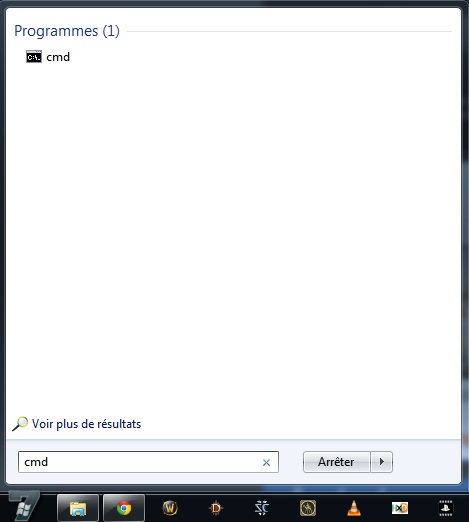Open VLC media player from the taskbar
Viewport: 469px width, 522px height.
pos(354,508)
